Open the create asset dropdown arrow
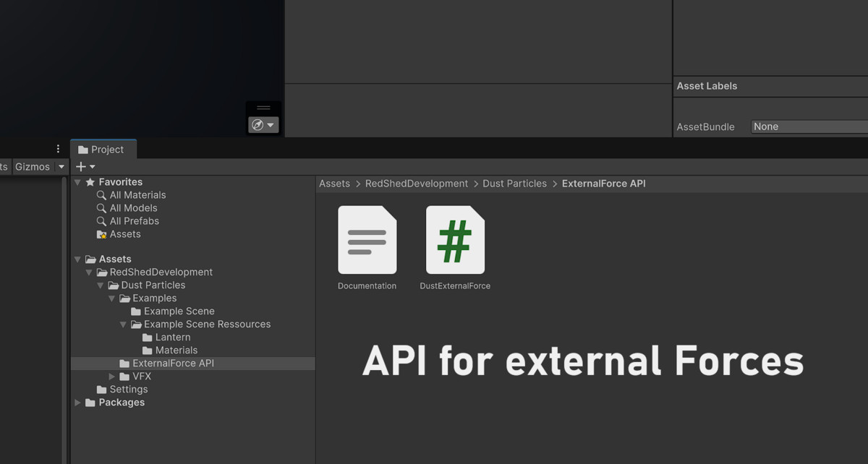Viewport: 868px width, 464px height. tap(93, 167)
